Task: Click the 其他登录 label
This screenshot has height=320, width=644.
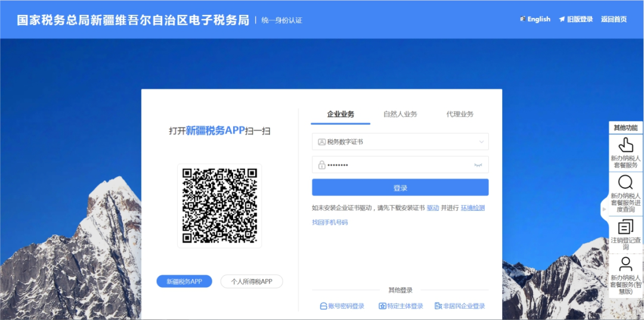Action: (x=401, y=290)
